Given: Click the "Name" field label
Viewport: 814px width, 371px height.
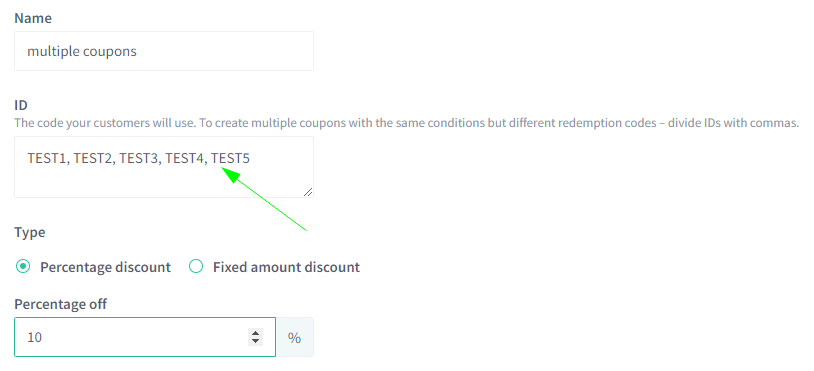Looking at the screenshot, I should (33, 18).
